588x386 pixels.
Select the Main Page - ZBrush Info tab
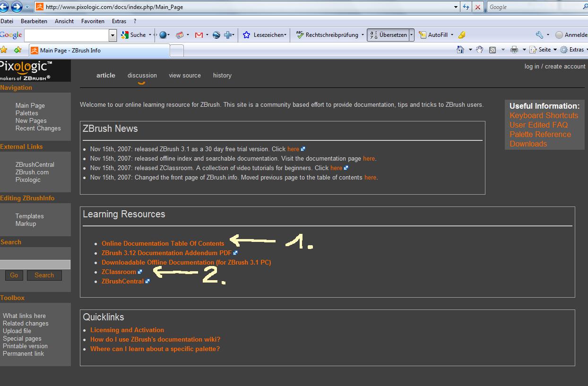tap(99, 51)
